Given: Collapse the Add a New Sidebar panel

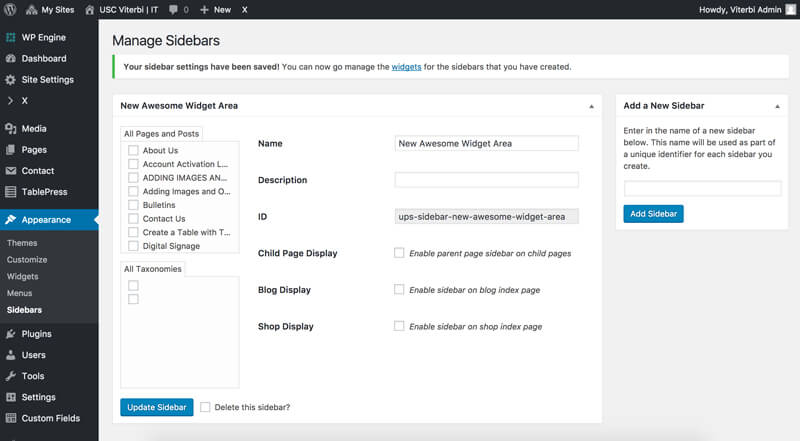Looking at the screenshot, I should tap(777, 105).
